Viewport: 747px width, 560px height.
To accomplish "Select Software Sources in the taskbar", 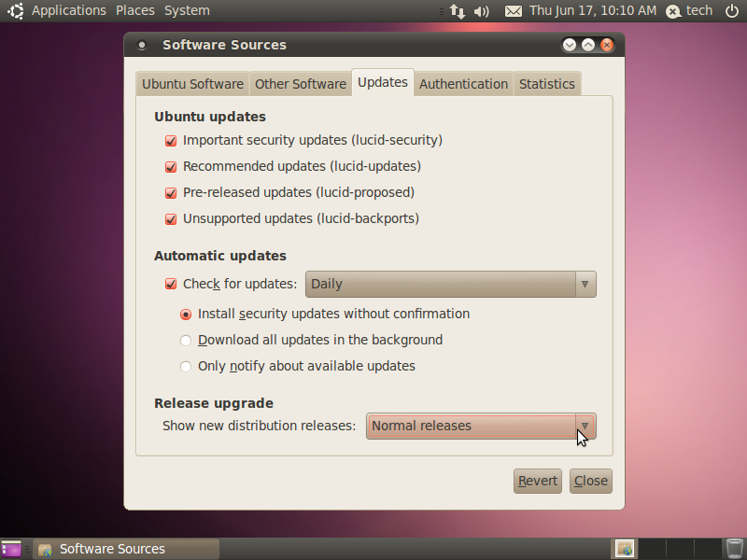I will pos(126,549).
